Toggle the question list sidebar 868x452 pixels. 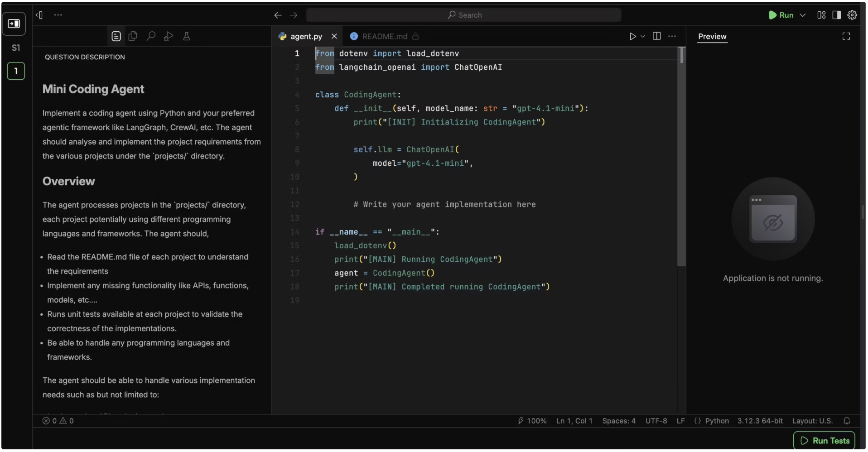pos(14,24)
